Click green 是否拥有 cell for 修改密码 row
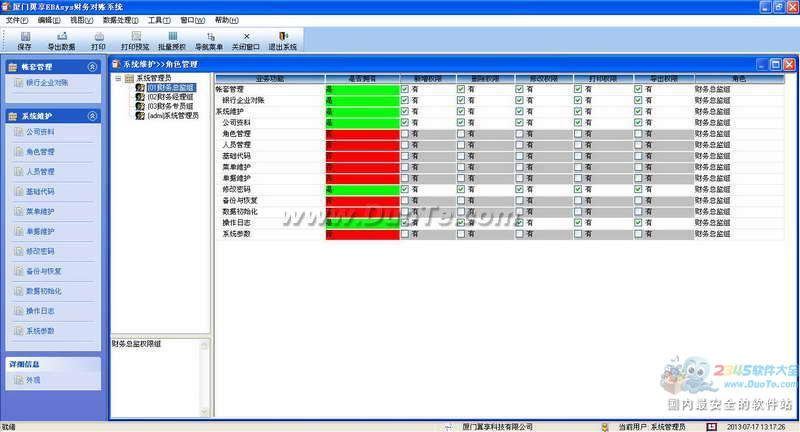This screenshot has height=432, width=800. [x=362, y=189]
